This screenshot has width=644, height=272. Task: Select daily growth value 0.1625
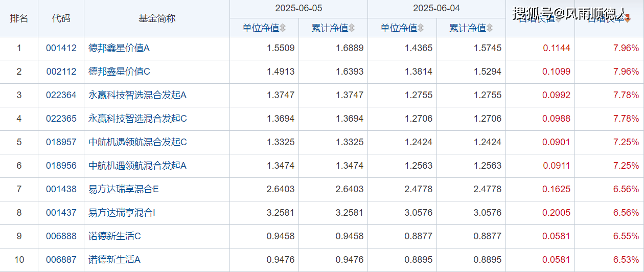click(557, 189)
